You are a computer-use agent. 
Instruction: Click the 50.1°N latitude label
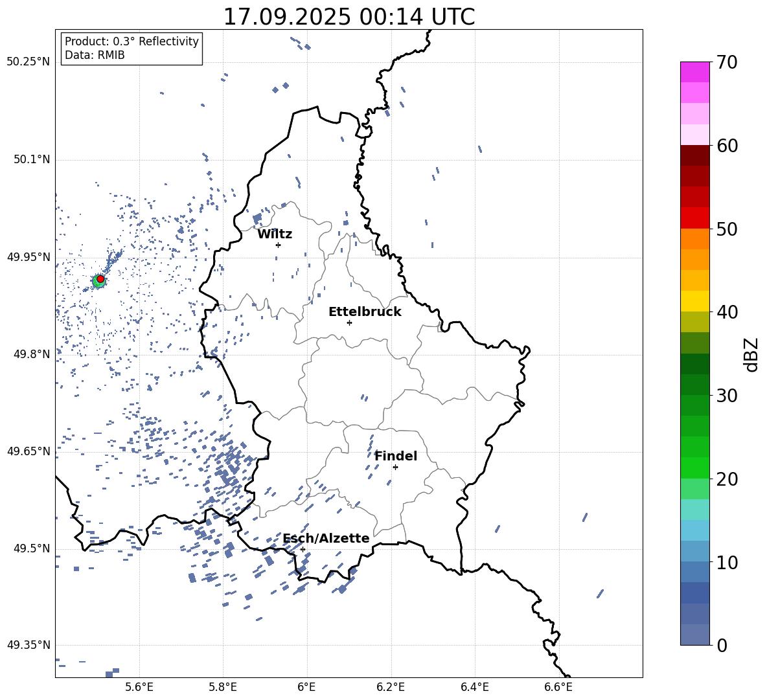tap(32, 160)
